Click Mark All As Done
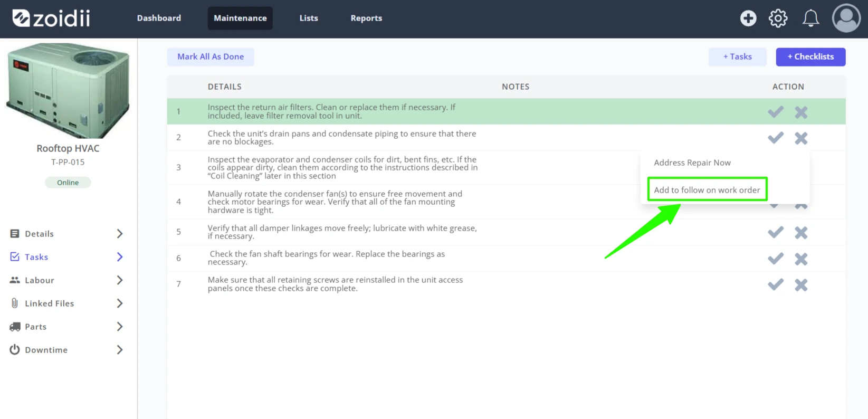The height and width of the screenshot is (419, 868). click(211, 56)
